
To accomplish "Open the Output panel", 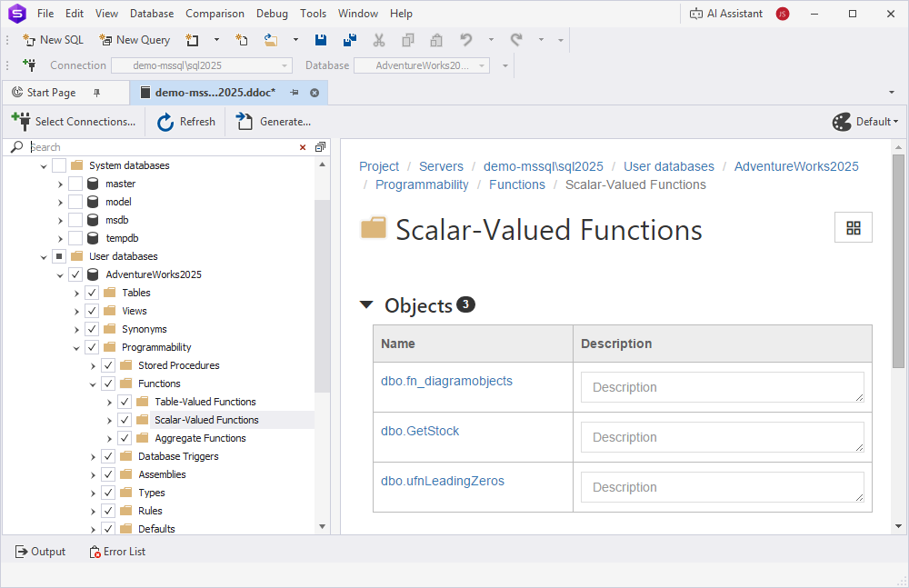I will point(40,552).
